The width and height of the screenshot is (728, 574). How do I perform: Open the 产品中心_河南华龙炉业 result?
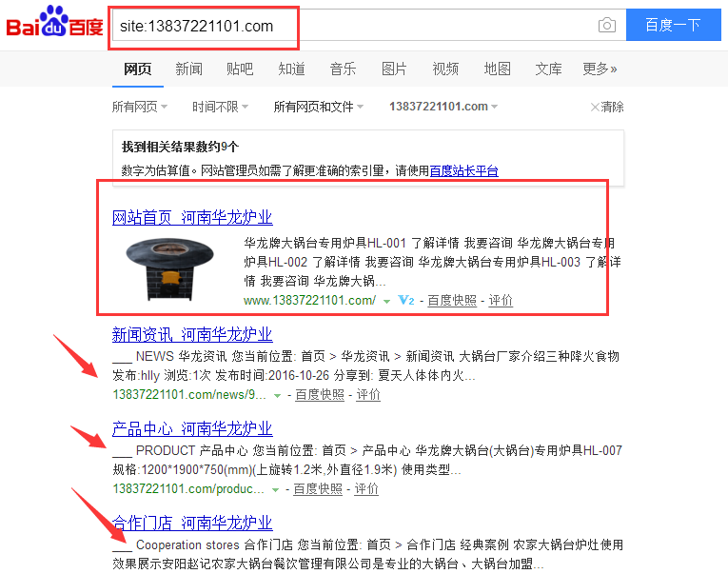point(192,428)
